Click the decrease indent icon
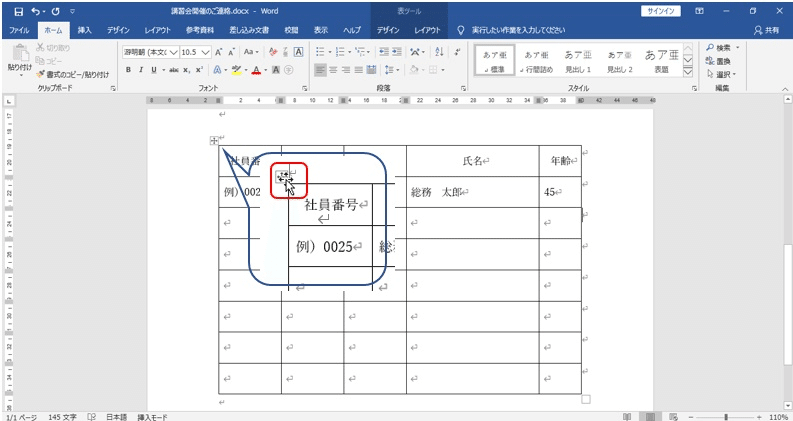 click(x=384, y=52)
